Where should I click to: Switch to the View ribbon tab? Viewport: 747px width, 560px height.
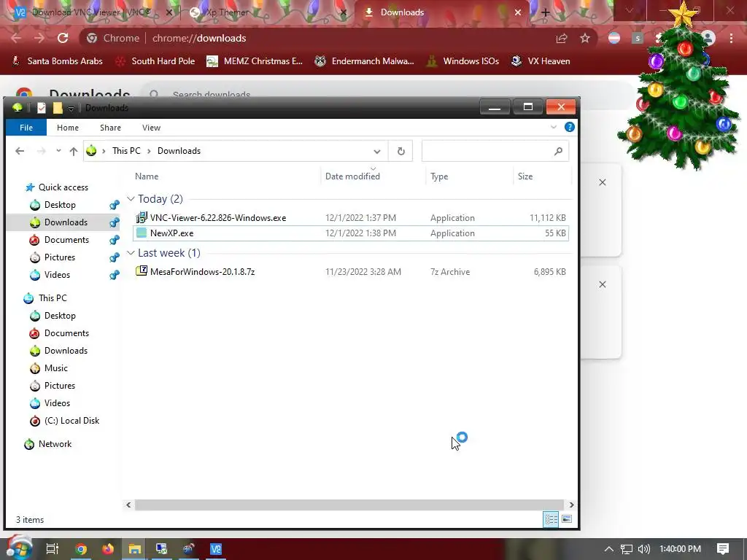(x=151, y=128)
